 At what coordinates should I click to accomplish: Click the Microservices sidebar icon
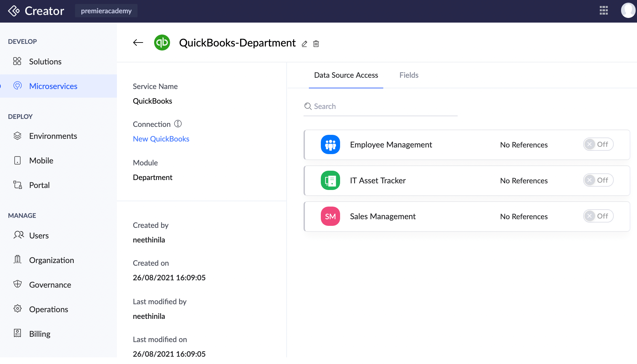[18, 86]
